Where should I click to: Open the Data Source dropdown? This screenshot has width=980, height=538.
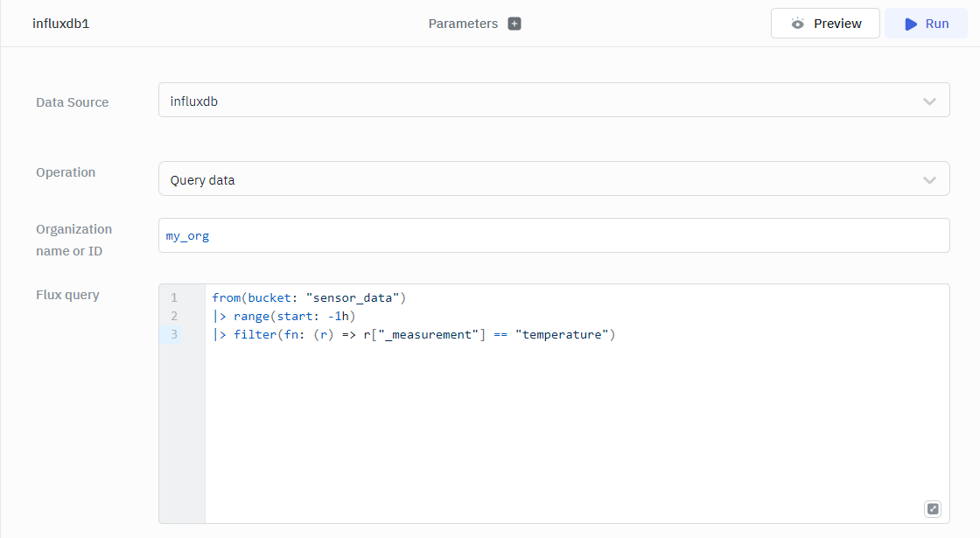553,101
